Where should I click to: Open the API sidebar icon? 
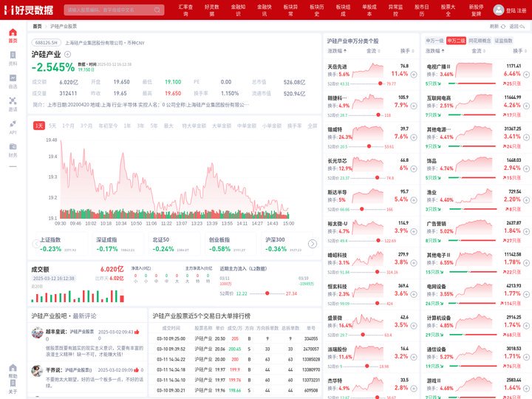point(13,124)
